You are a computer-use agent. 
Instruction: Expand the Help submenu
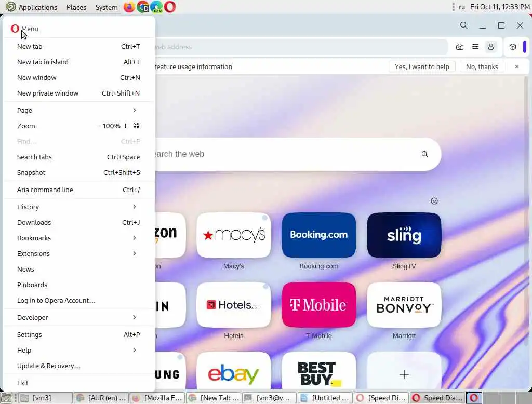pyautogui.click(x=79, y=350)
